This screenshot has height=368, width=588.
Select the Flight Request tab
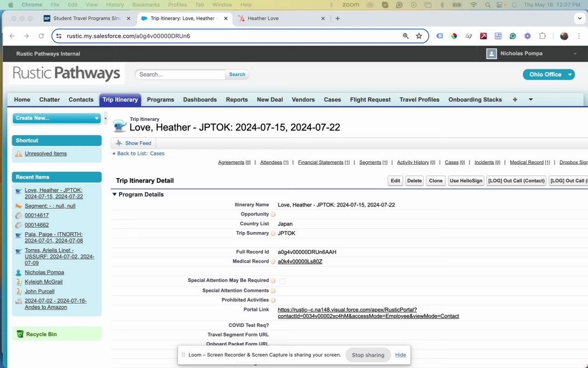[x=370, y=99]
